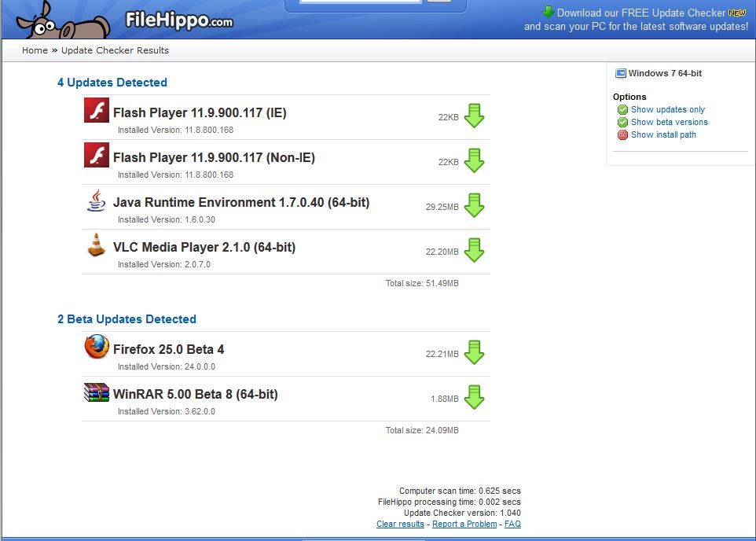The height and width of the screenshot is (541, 756).
Task: Click the Firefox globe icon
Action: [x=97, y=347]
